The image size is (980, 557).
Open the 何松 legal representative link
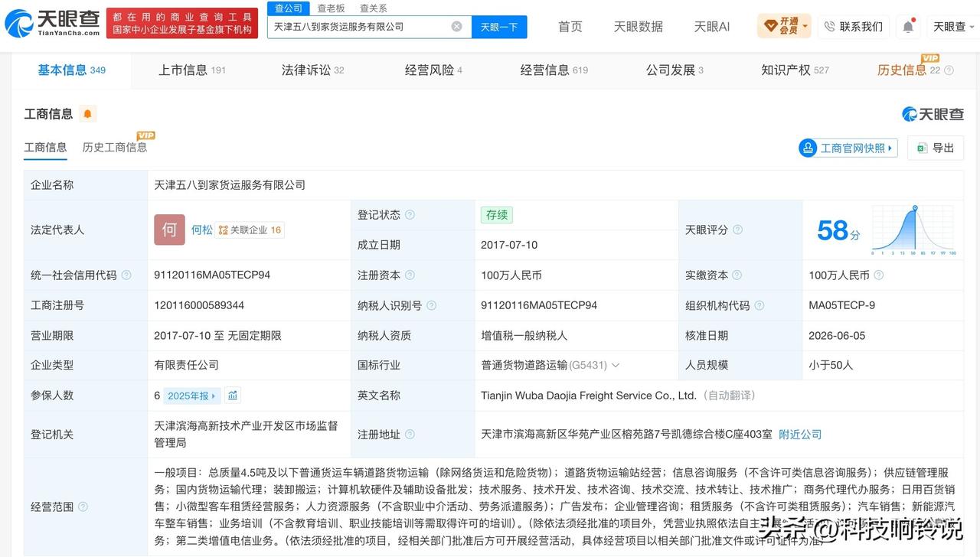coord(202,230)
